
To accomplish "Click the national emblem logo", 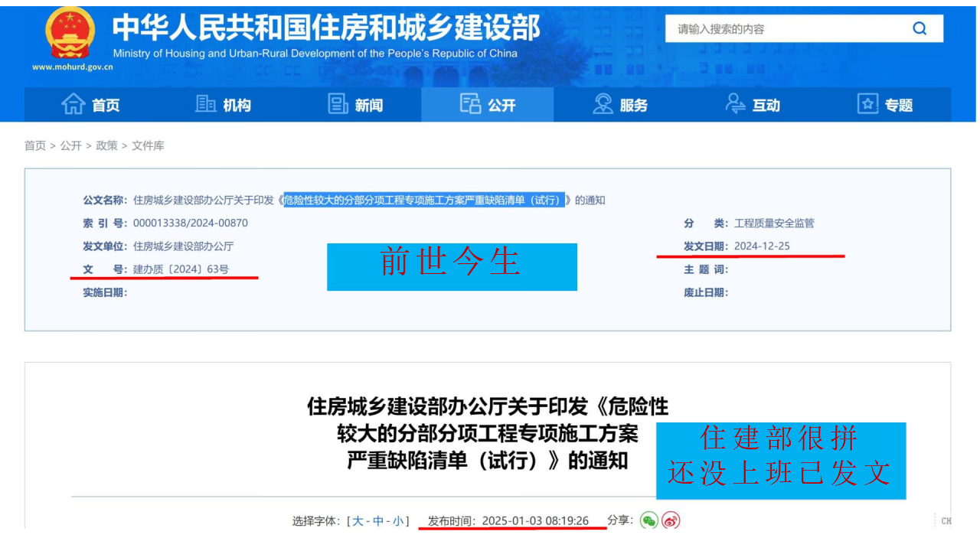I will pyautogui.click(x=70, y=34).
